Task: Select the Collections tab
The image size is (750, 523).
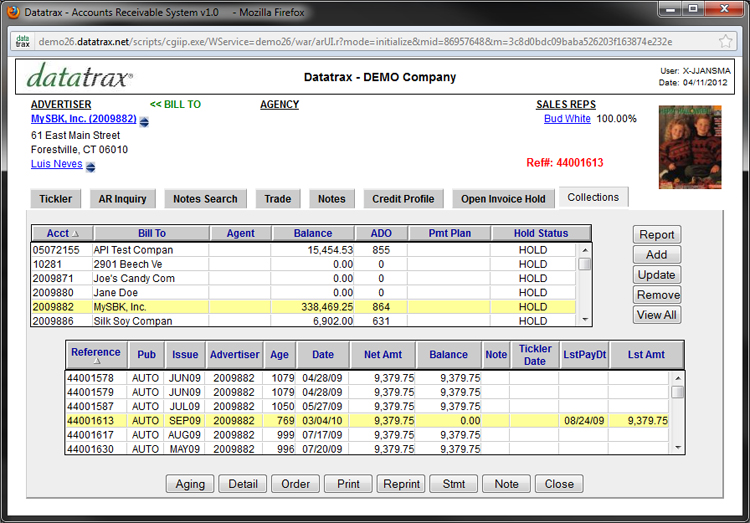Action: click(x=593, y=198)
